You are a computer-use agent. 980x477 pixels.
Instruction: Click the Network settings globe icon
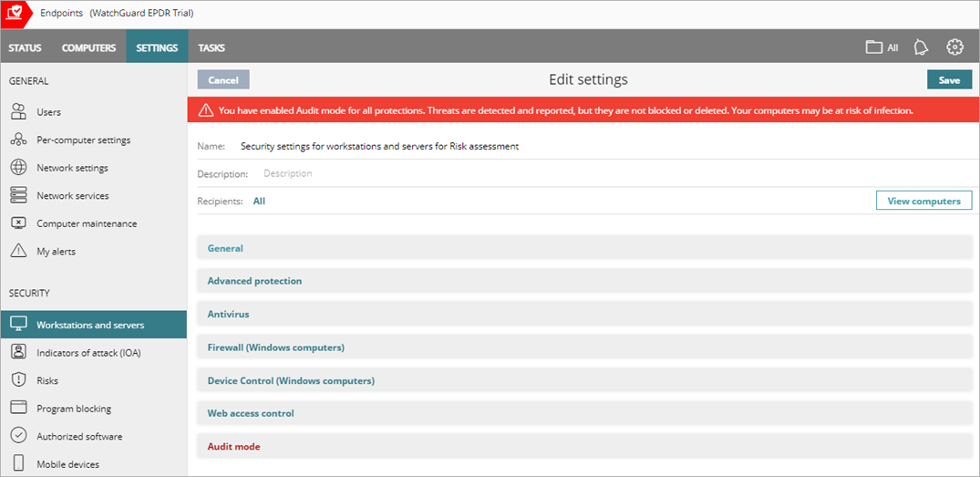point(19,168)
